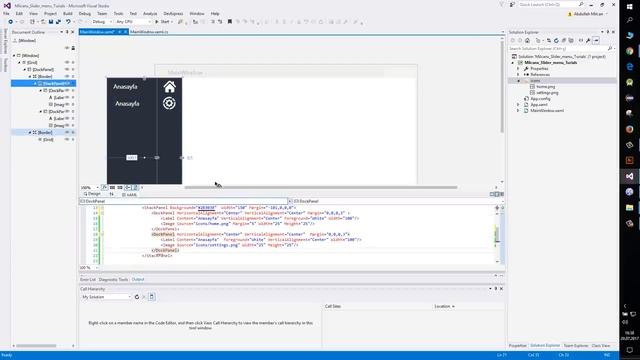Open Chrome from the Windows taskbar
Screen dimensions: 640x360
tap(629, 51)
